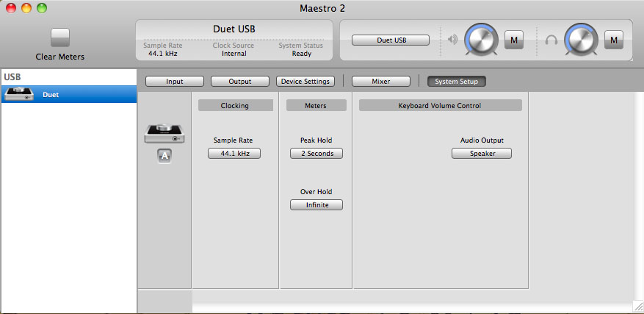This screenshot has width=644, height=314.
Task: Select the System Setup tab
Action: pos(456,82)
